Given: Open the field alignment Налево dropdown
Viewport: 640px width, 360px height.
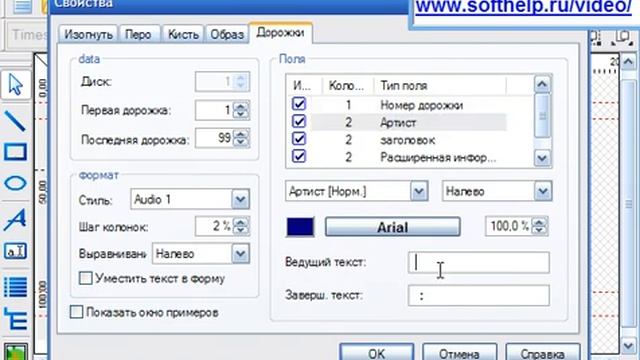Looking at the screenshot, I should 542,191.
